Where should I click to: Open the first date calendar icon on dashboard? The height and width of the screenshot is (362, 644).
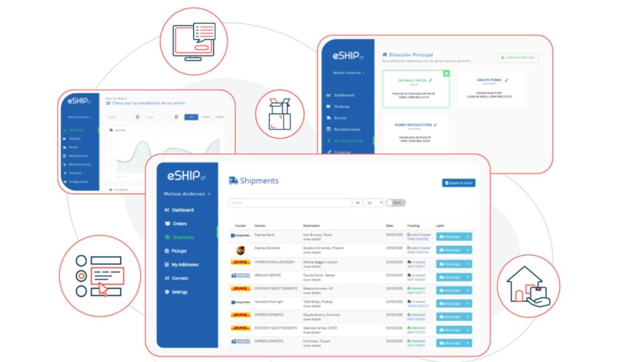tap(137, 117)
